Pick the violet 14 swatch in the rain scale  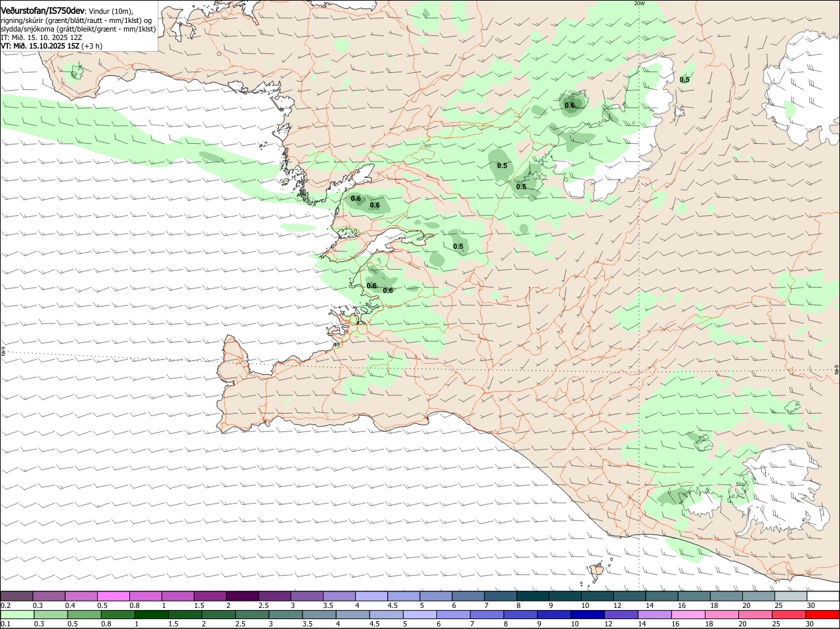coord(655,615)
